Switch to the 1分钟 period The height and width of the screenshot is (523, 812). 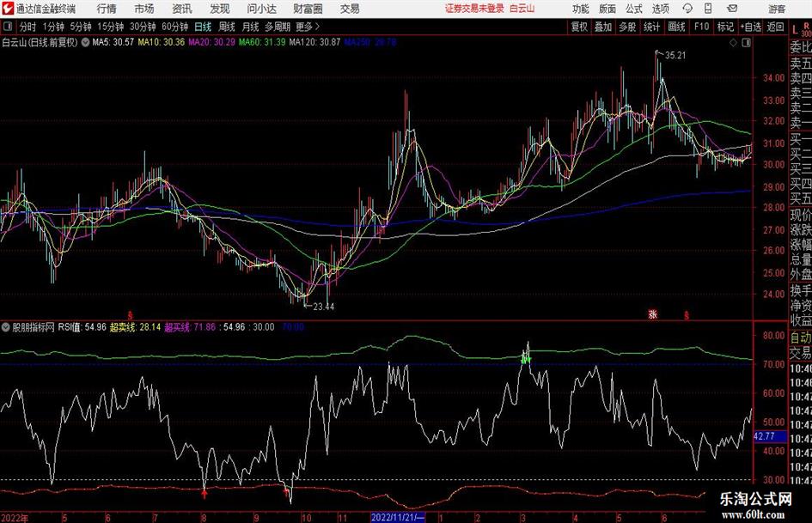coord(53,27)
